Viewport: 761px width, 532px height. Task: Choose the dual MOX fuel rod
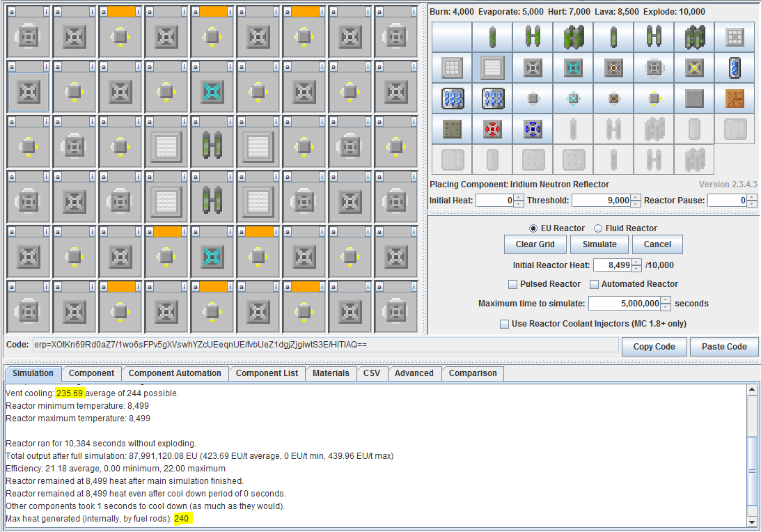tap(654, 37)
